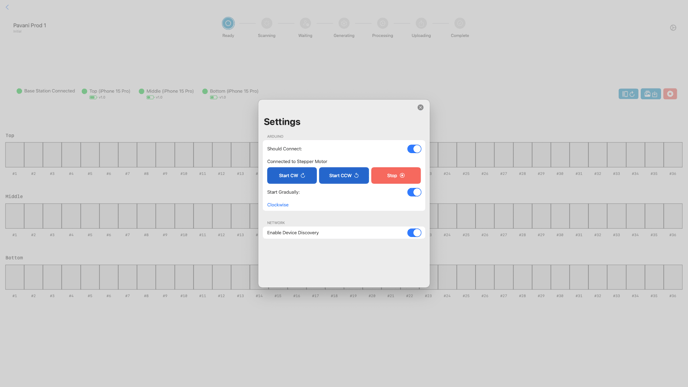The image size is (688, 387).
Task: Close the Settings dialog
Action: tap(420, 108)
